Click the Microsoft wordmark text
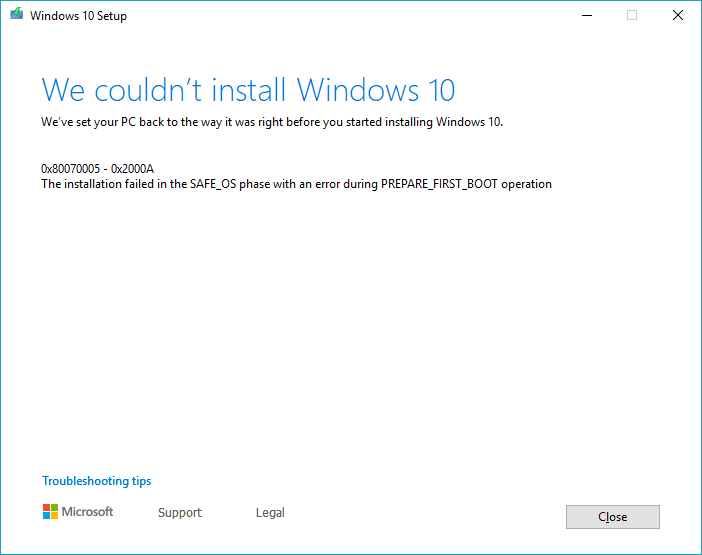This screenshot has width=702, height=555. [88, 512]
